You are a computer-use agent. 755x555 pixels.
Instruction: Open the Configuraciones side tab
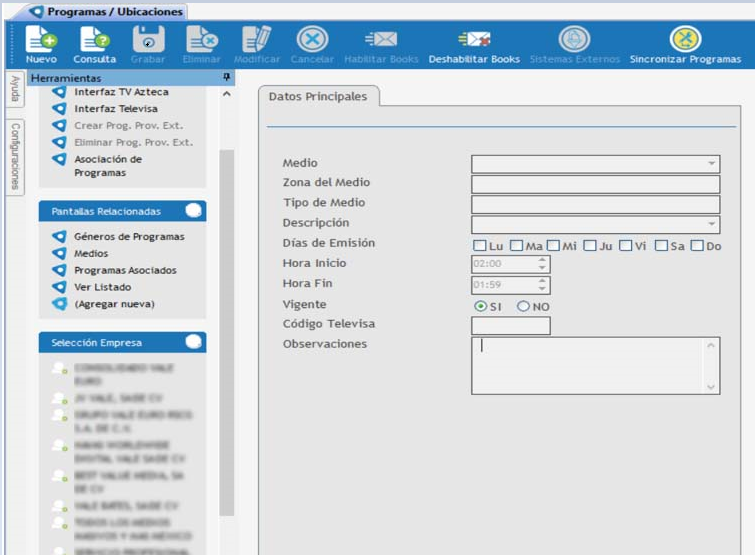(15, 157)
